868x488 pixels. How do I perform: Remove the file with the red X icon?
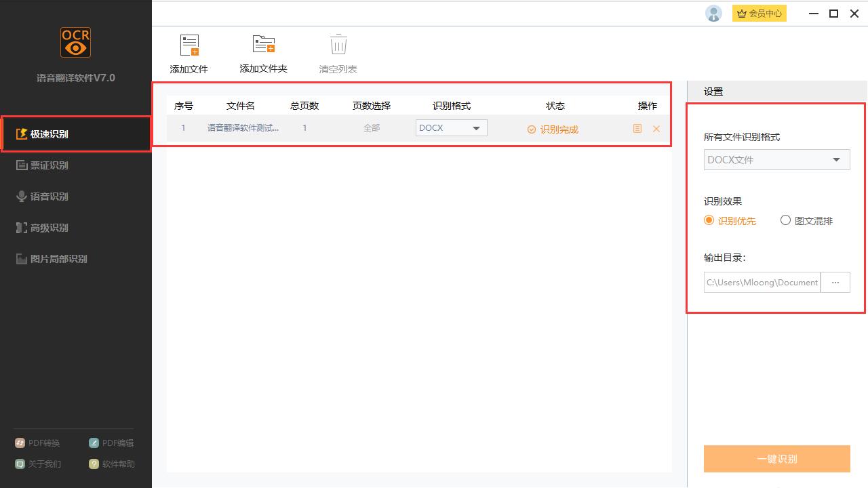pyautogui.click(x=656, y=128)
